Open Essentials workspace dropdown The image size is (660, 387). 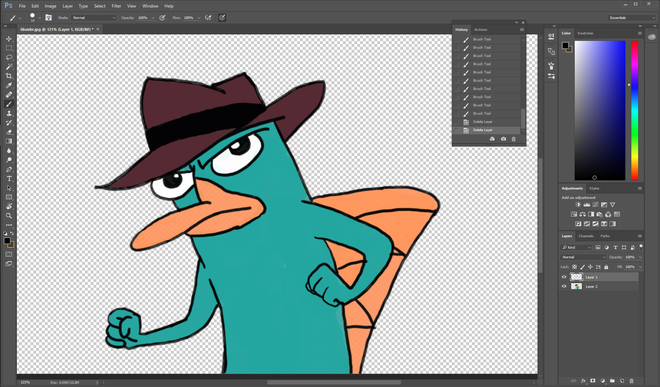click(x=632, y=18)
